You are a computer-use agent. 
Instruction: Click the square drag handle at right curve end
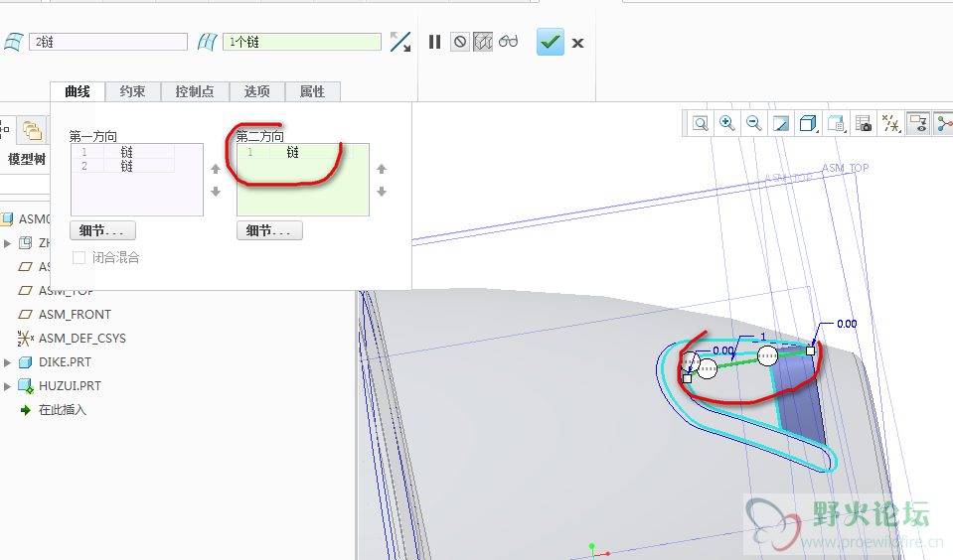810,351
